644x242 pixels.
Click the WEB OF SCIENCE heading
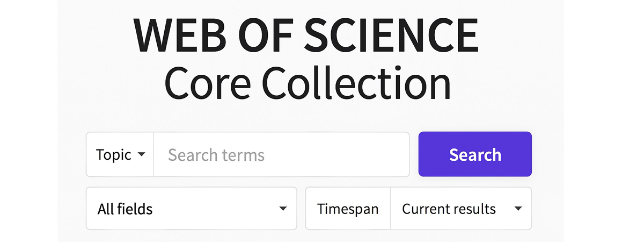point(305,36)
